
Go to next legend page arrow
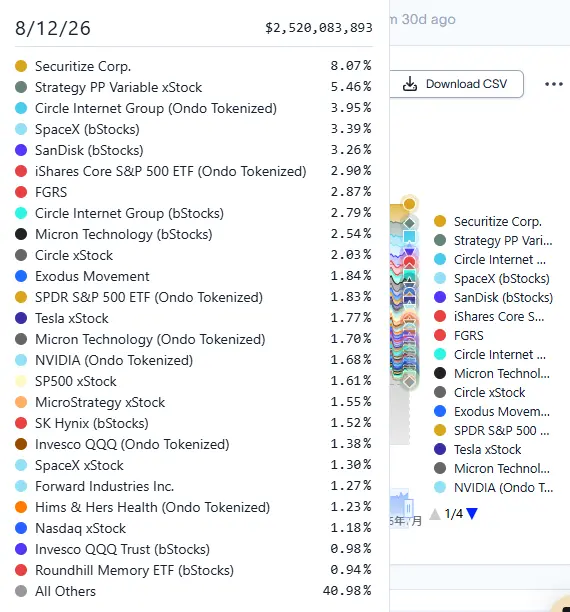click(472, 514)
